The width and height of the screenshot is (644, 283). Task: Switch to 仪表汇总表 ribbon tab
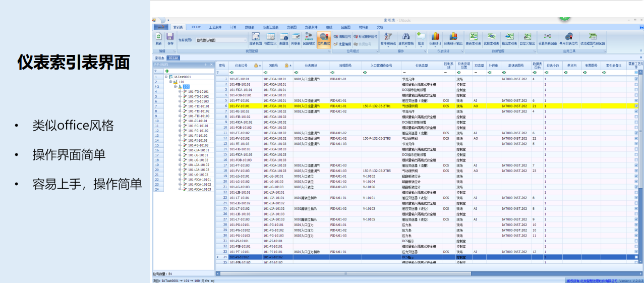270,26
